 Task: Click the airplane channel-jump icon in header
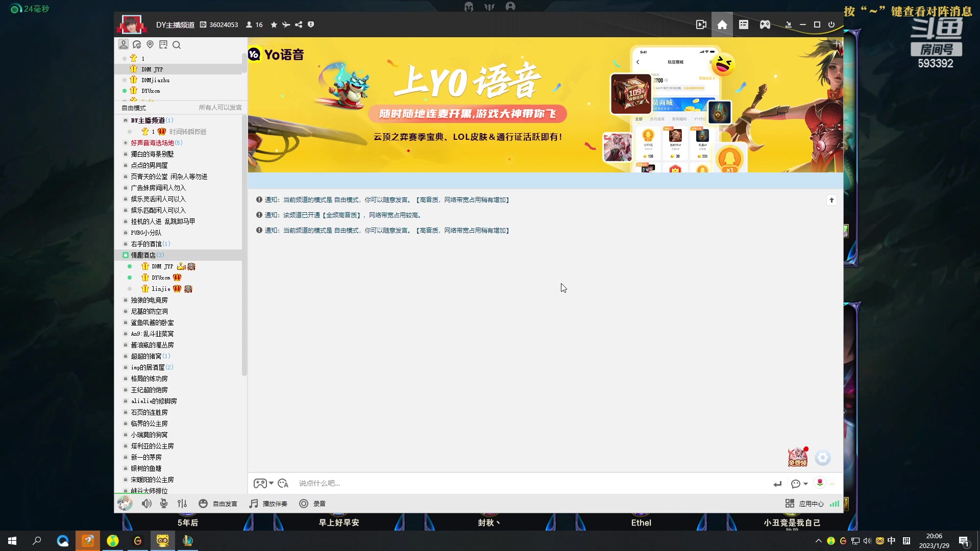click(286, 24)
